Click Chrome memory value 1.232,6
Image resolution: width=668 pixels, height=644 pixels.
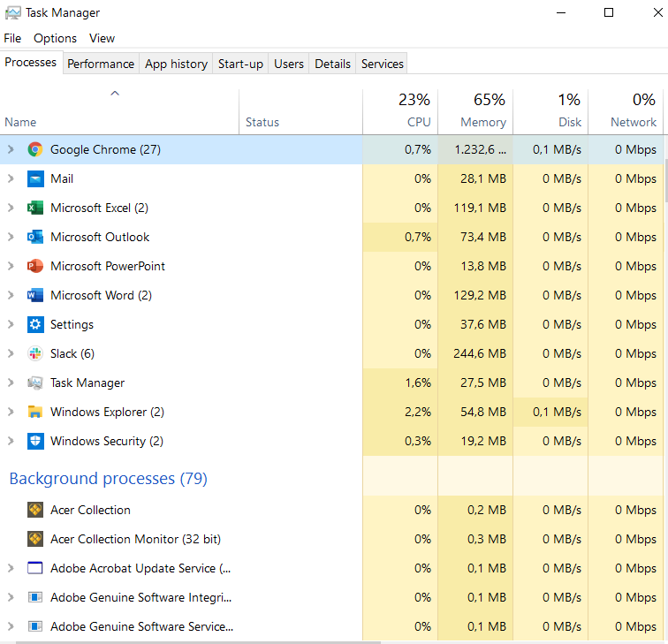coord(480,149)
